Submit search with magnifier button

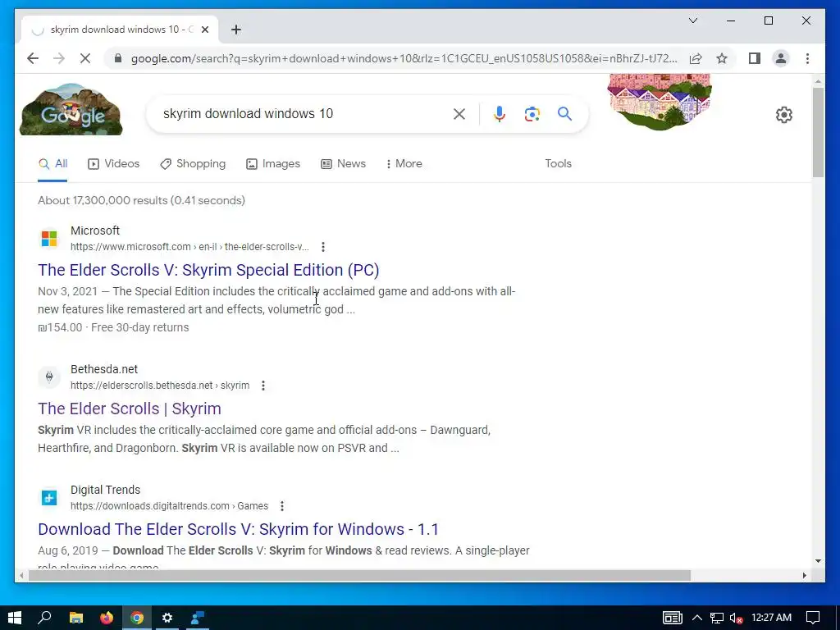click(564, 113)
